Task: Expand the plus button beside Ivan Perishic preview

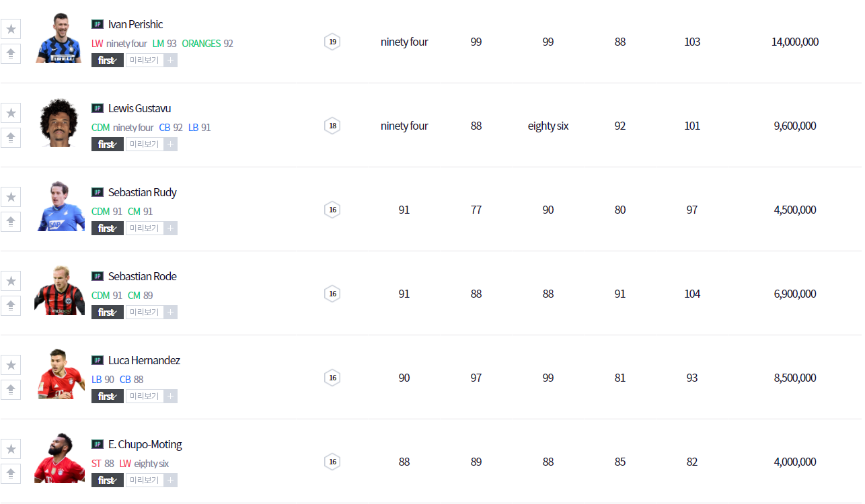Action: click(171, 60)
